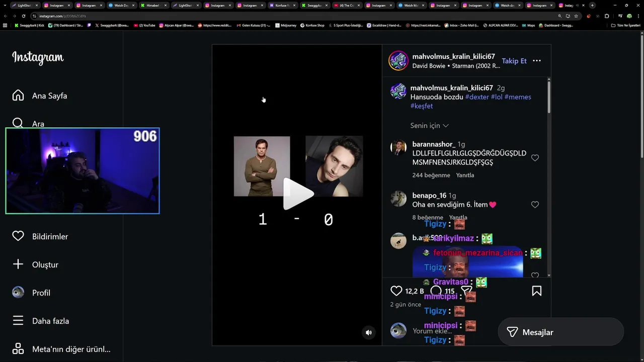Click the comment bubble icon under the post
The width and height of the screenshot is (644, 362).
[436, 291]
